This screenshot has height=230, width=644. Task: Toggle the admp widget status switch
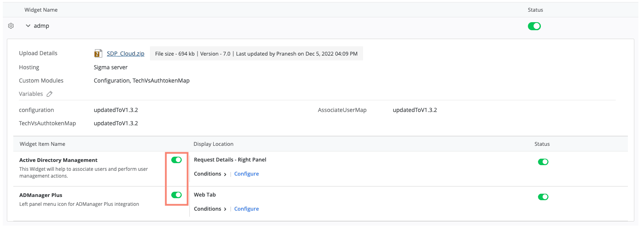click(x=534, y=26)
